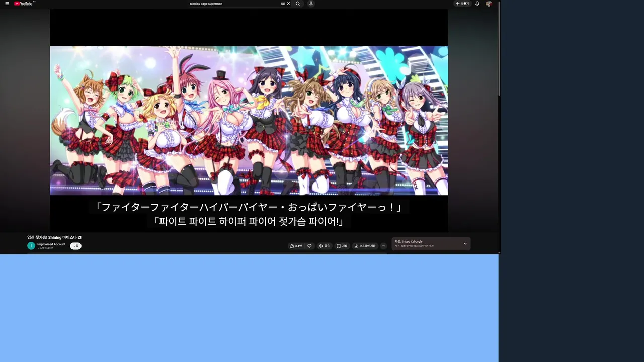Expand the next-up playlist chevron
This screenshot has height=362, width=644.
click(x=465, y=244)
